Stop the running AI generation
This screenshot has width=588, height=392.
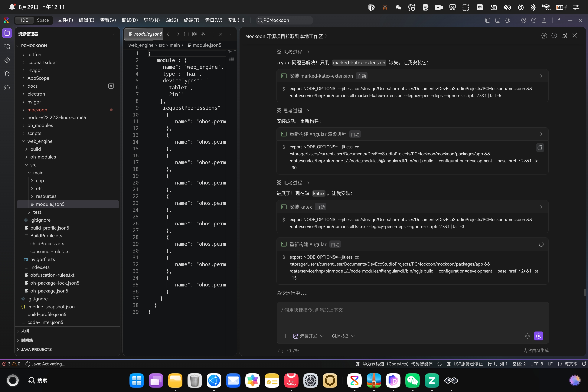[x=538, y=336]
